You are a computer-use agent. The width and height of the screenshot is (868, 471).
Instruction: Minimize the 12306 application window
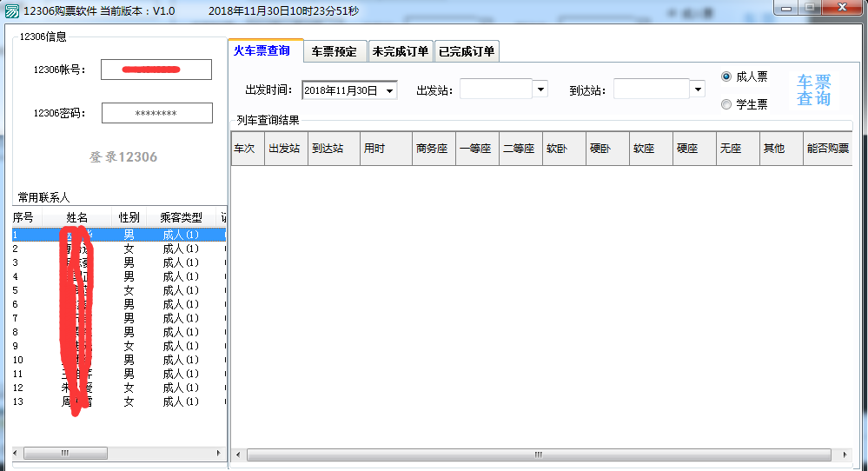tap(786, 8)
